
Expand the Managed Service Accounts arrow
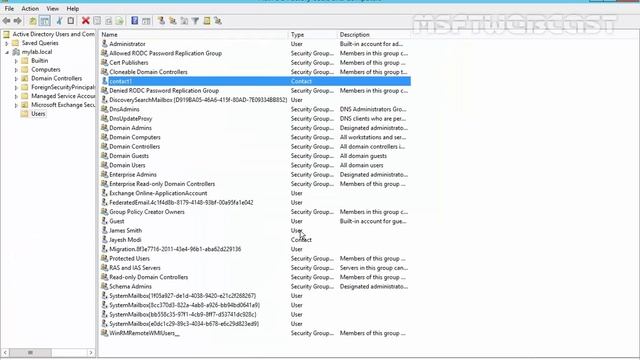pos(16,97)
